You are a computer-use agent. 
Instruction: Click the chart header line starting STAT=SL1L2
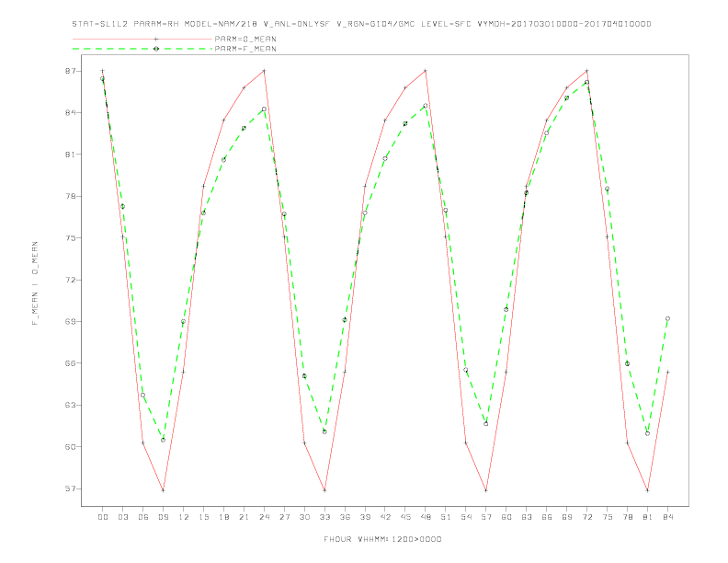(x=361, y=24)
